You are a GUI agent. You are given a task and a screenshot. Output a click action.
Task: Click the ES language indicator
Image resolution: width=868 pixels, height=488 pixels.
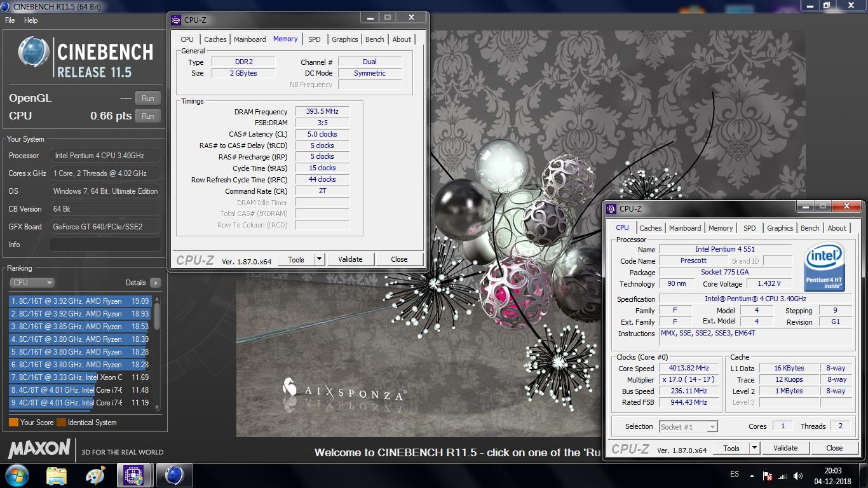735,475
